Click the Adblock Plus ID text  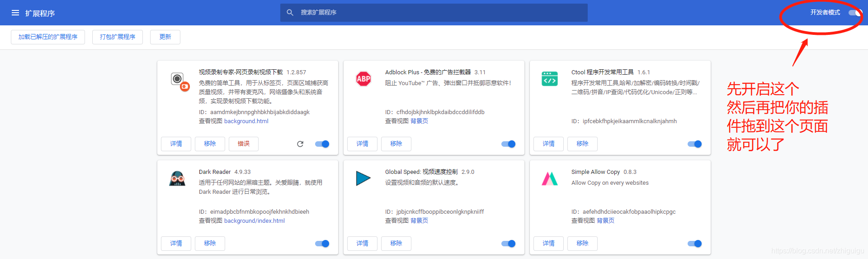435,112
